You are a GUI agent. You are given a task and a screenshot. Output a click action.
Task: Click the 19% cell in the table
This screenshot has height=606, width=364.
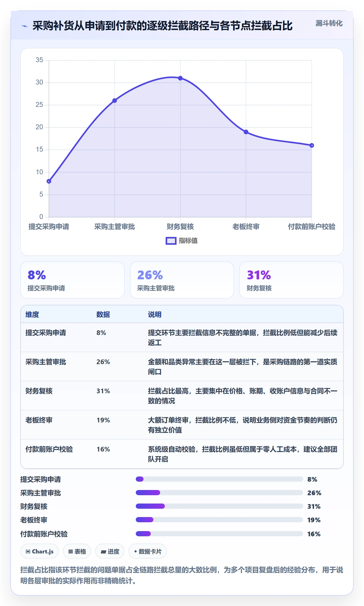(103, 420)
